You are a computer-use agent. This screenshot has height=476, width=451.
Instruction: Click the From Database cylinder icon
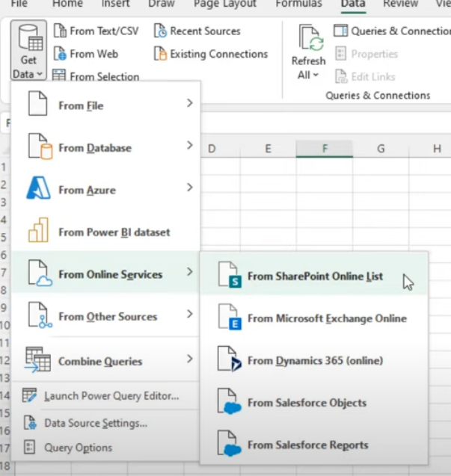click(x=40, y=146)
